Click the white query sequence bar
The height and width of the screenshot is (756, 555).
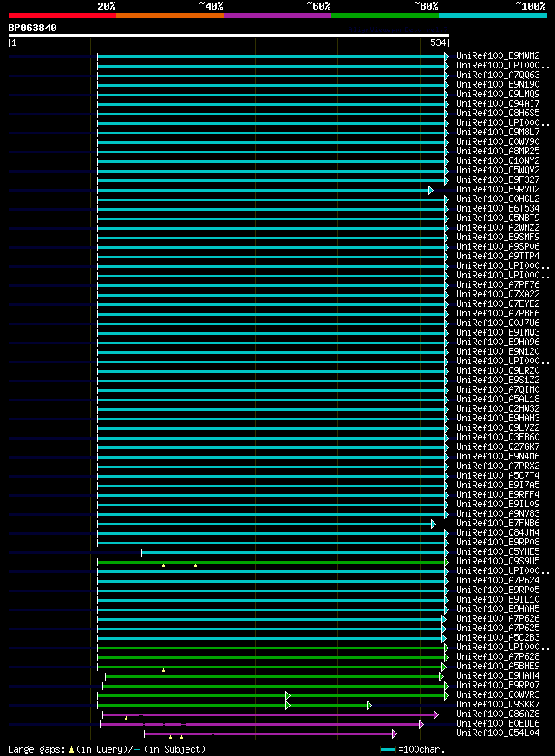[x=229, y=36]
